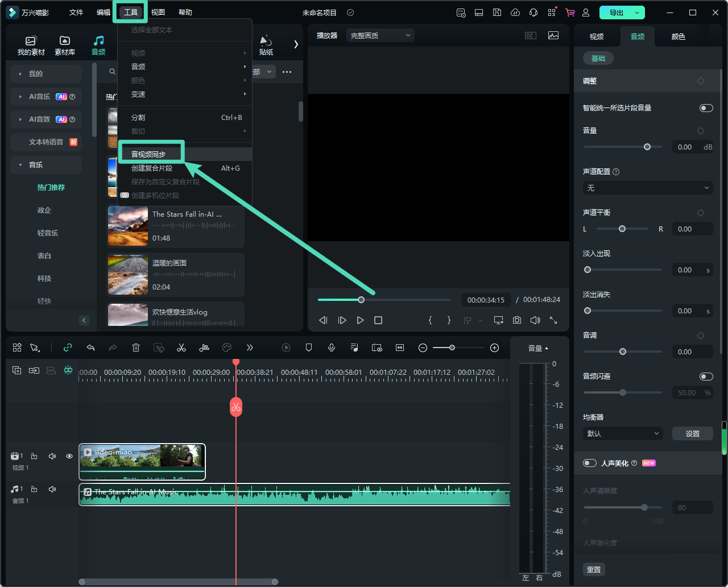Screen dimensions: 728x587
Task: Switch to the 颜色 tab
Action: pyautogui.click(x=678, y=36)
